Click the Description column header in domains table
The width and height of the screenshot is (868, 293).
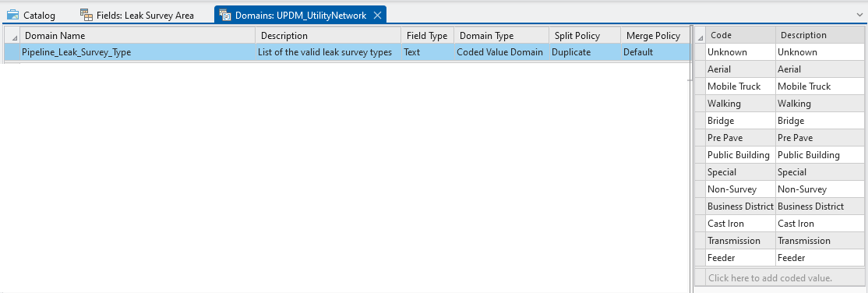(328, 35)
